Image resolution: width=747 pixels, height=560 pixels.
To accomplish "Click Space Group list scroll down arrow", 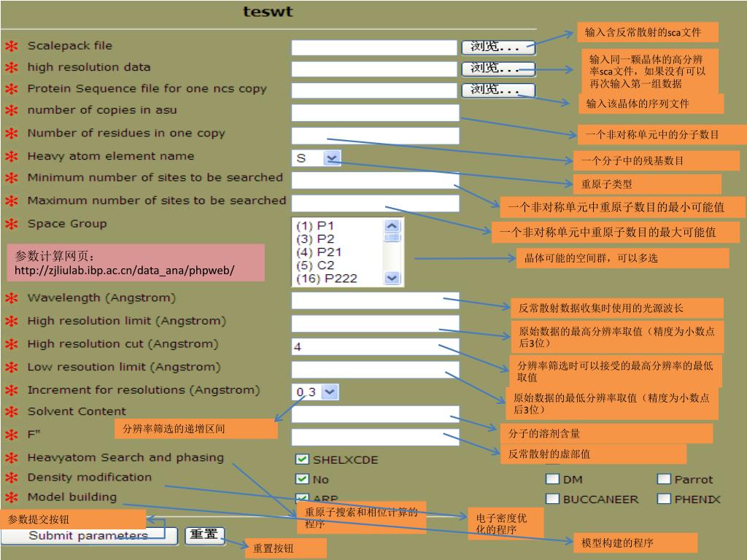I will click(392, 278).
